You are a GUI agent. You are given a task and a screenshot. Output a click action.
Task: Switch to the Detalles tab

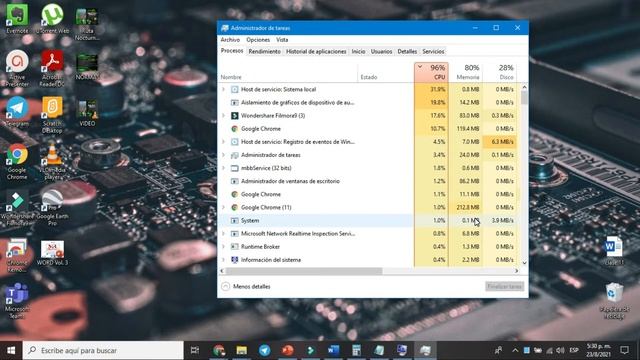(407, 51)
